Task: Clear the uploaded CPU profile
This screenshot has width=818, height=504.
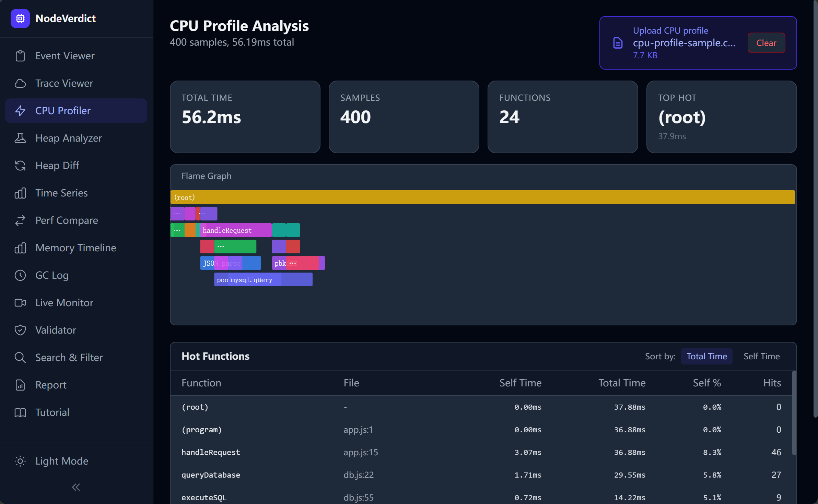Action: tap(766, 43)
